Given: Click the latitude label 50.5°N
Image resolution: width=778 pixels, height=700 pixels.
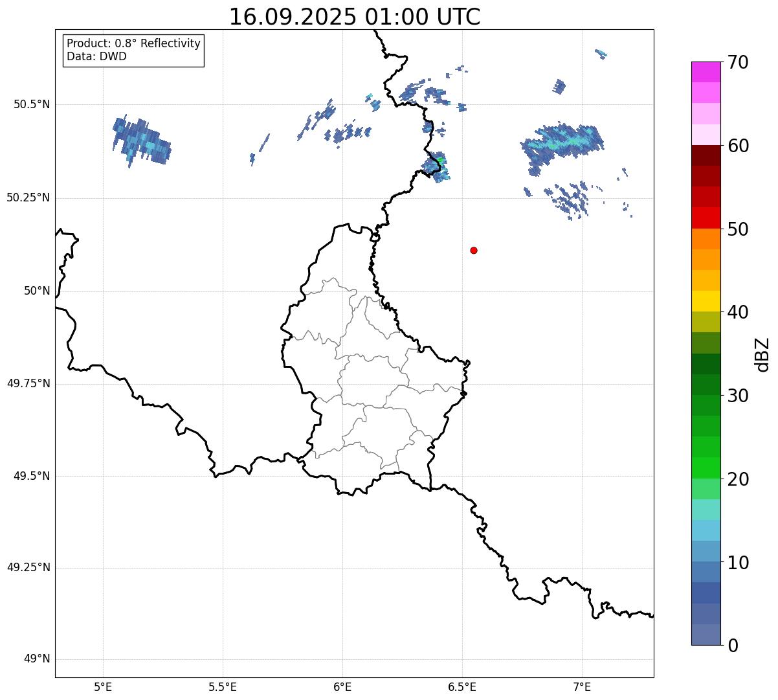Looking at the screenshot, I should pos(32,104).
